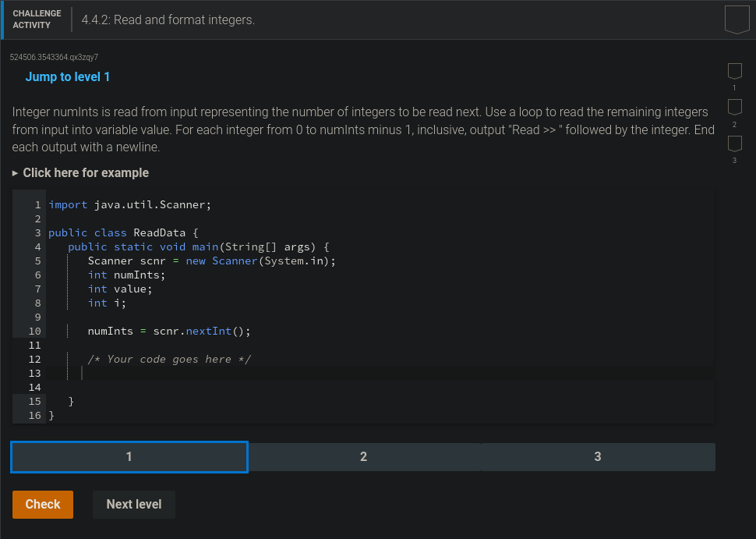This screenshot has height=539, width=756.
Task: Click the level 3 progress badge
Action: point(733,143)
